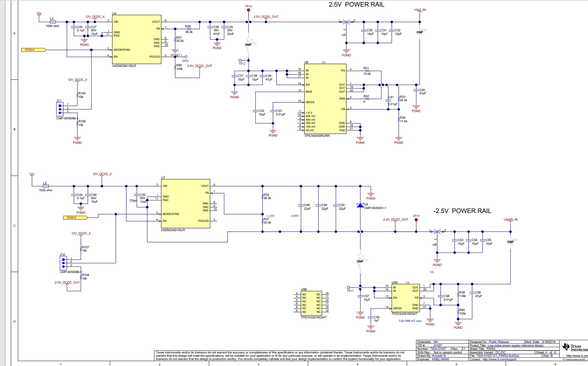This screenshot has height=366, width=588.
Task: Select the U7 LMZM23601SILR component block
Action: pyautogui.click(x=185, y=203)
